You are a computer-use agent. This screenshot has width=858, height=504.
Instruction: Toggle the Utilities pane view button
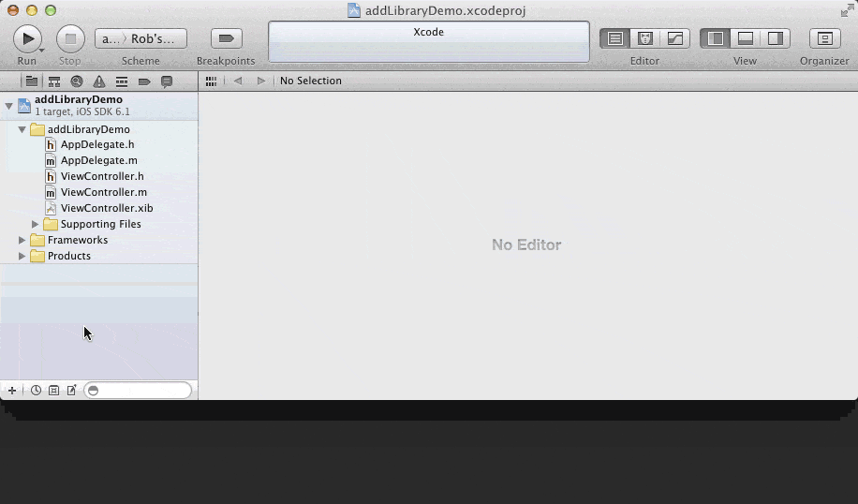point(775,38)
